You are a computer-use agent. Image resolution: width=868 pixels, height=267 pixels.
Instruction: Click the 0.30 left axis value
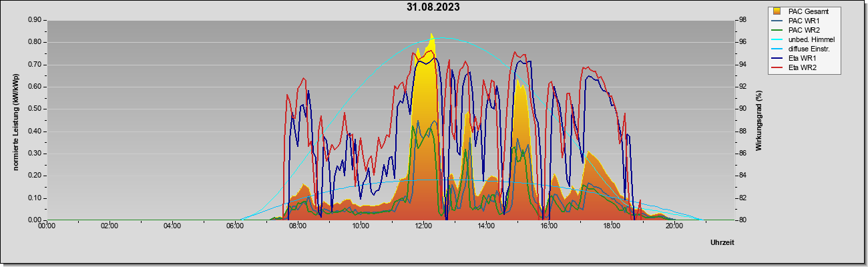[x=35, y=154]
